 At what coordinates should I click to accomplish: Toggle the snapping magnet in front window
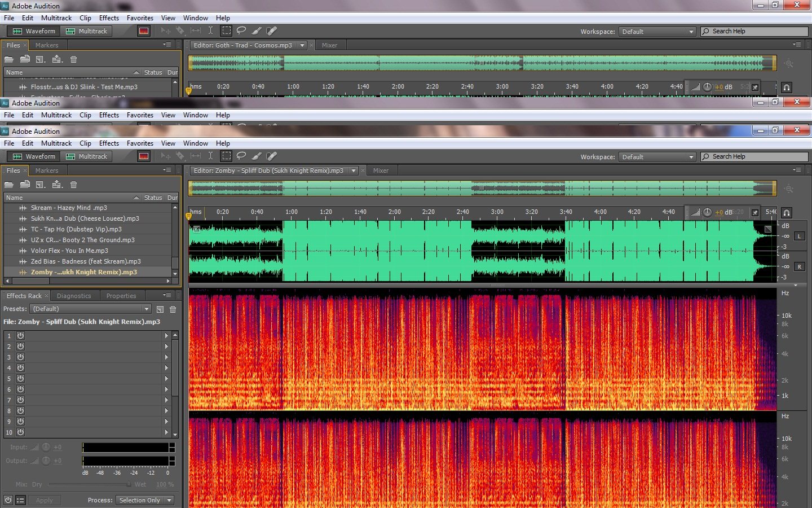pyautogui.click(x=787, y=213)
